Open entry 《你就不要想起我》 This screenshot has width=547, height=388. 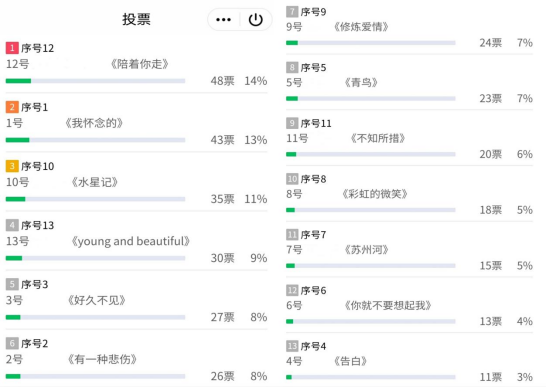click(x=388, y=305)
